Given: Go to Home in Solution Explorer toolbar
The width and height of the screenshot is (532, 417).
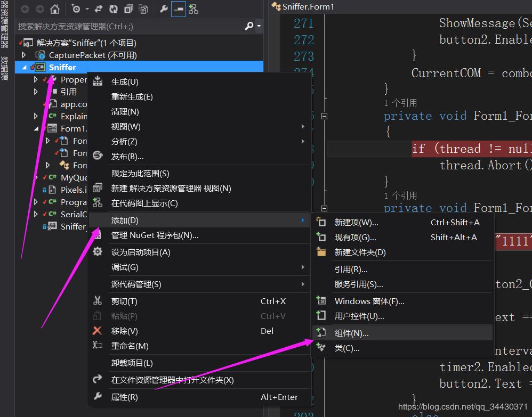Looking at the screenshot, I should (x=55, y=9).
